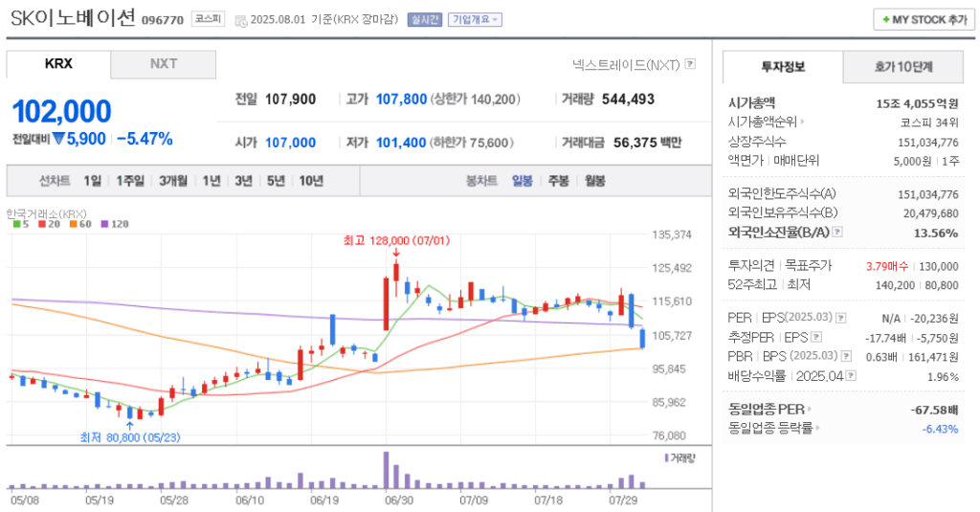Viewport: 980px width, 512px height.
Task: Click the help icon beside 배당수익률 2025.04
Action: pos(851,376)
